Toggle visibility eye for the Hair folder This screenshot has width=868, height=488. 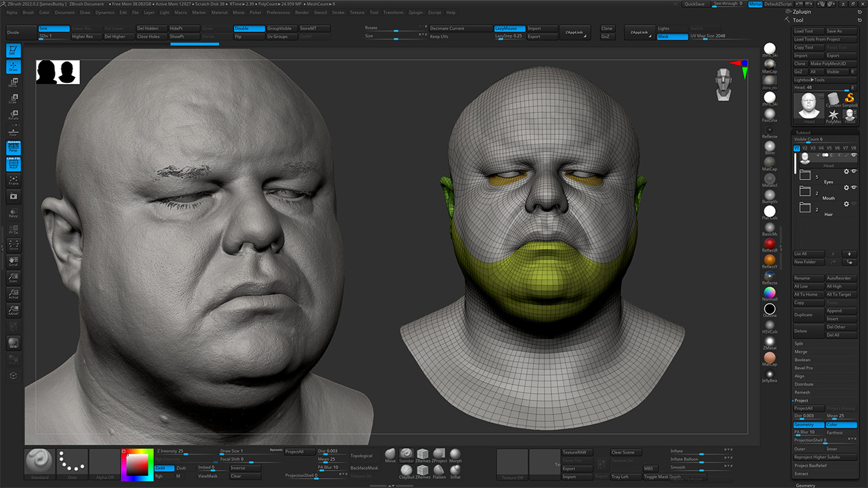pos(854,204)
